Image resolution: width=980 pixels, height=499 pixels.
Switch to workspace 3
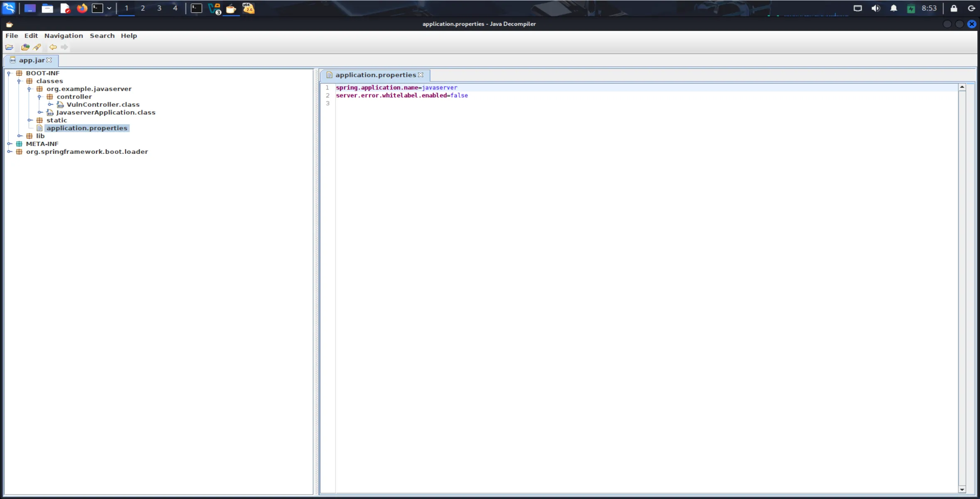pyautogui.click(x=159, y=8)
